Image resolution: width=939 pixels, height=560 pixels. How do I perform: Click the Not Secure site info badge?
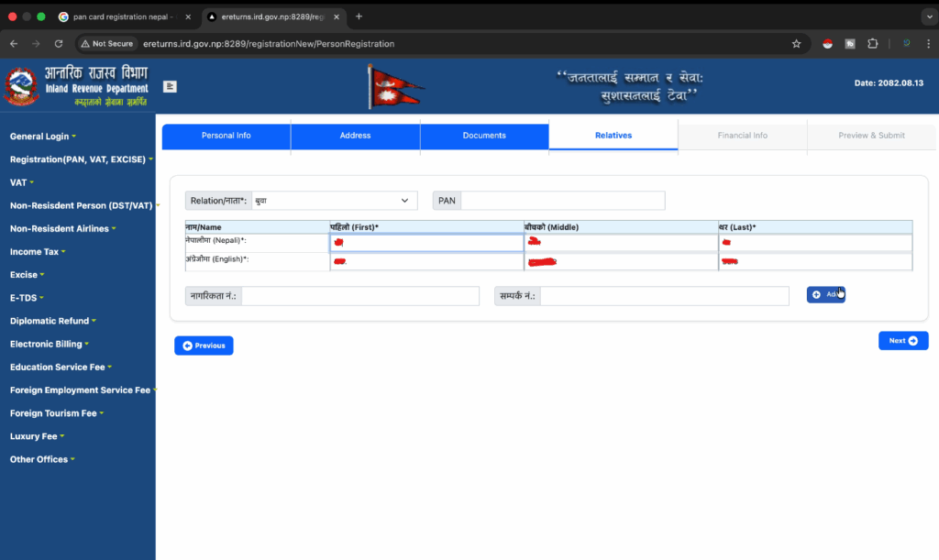pos(106,43)
